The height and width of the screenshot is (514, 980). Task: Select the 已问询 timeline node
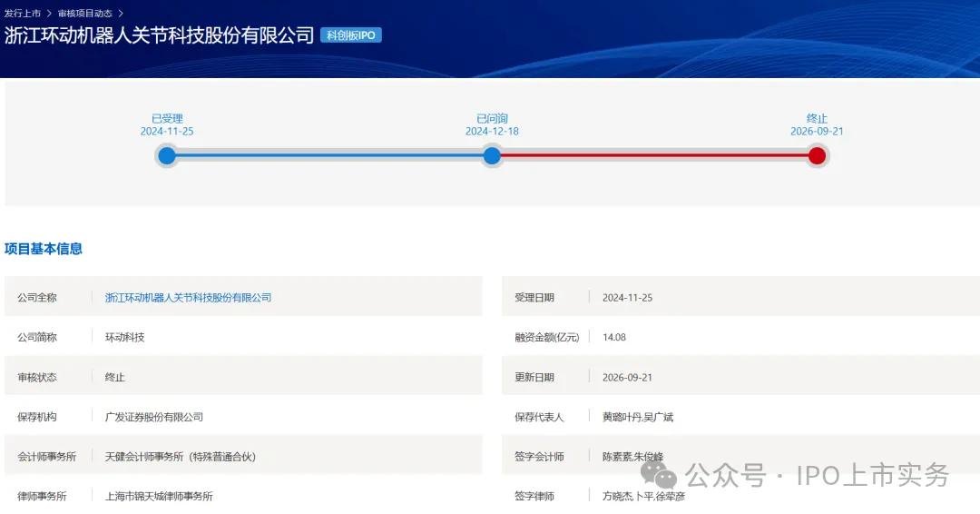(492, 155)
